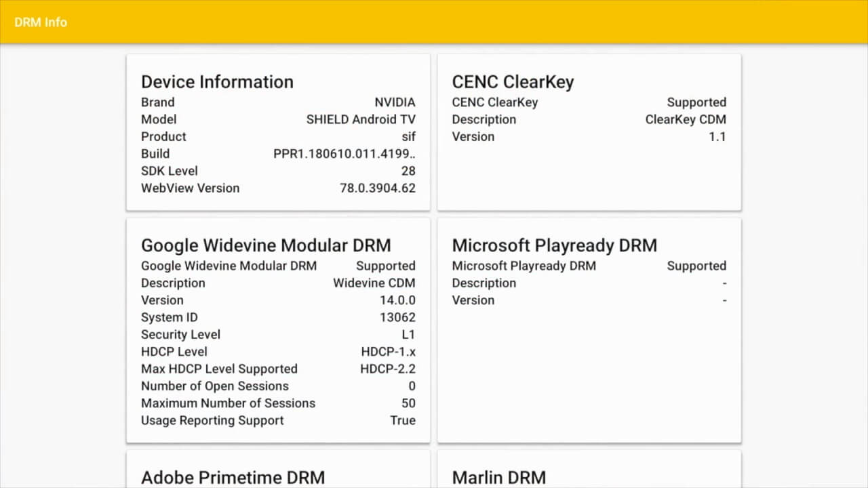868x488 pixels.
Task: Select WebView Version value 78.0.3904.62
Action: (378, 188)
